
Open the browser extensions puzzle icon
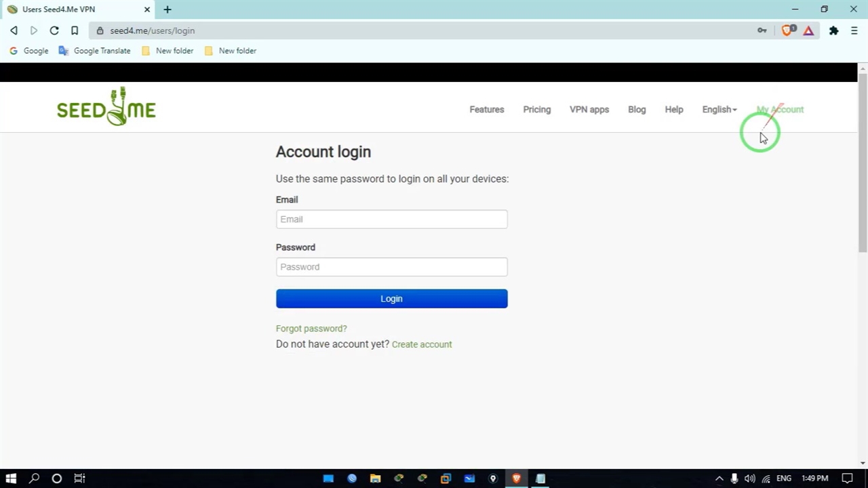point(833,30)
